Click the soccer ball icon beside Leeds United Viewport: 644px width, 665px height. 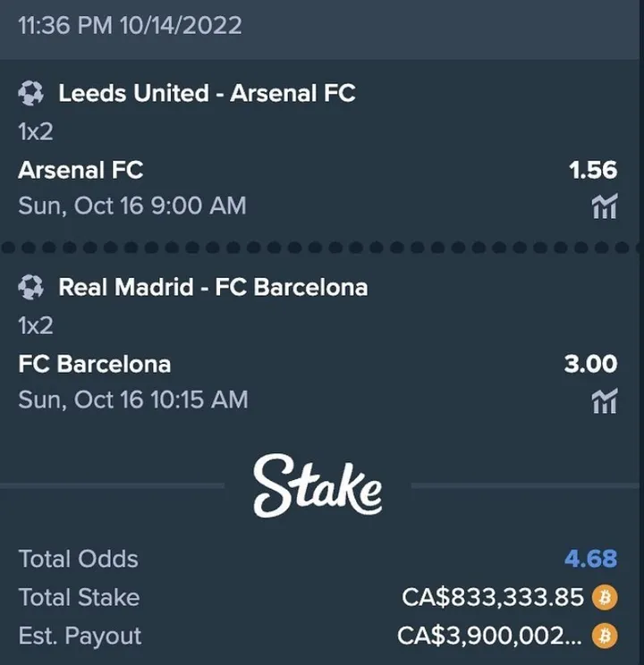31,93
